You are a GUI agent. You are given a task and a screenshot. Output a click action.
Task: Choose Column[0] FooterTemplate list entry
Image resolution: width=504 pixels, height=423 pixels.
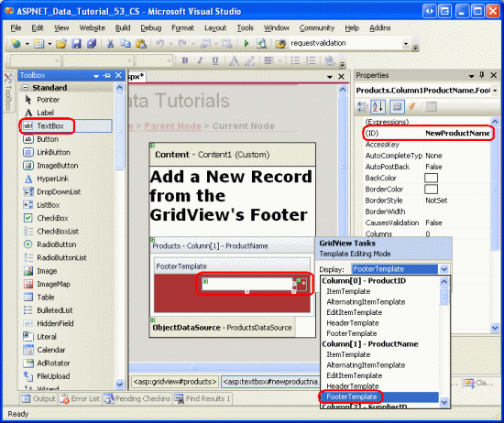351,333
